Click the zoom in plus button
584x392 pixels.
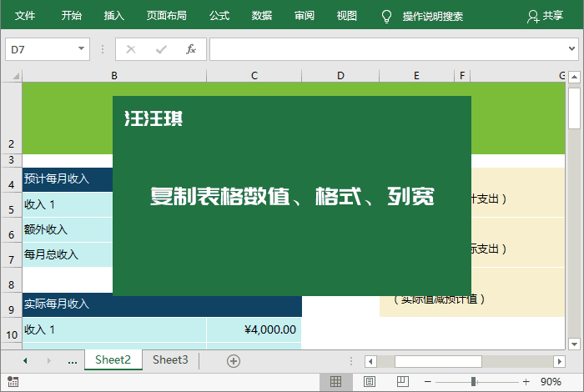tap(526, 382)
